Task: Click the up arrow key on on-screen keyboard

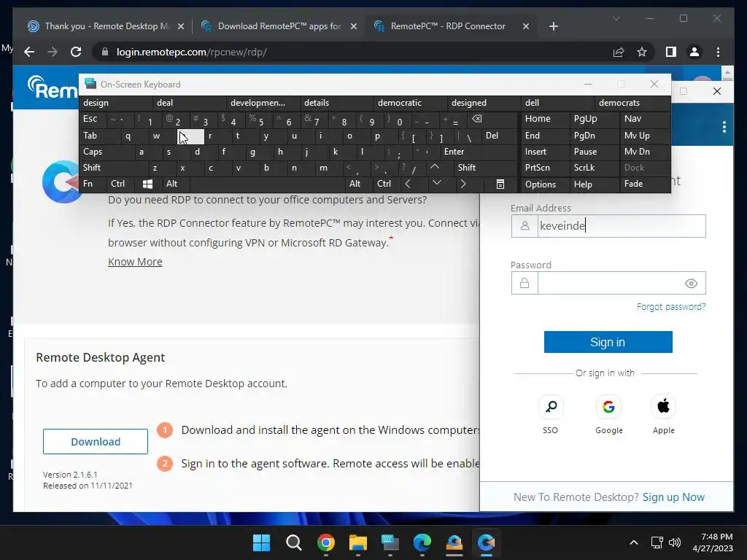Action: (x=435, y=167)
